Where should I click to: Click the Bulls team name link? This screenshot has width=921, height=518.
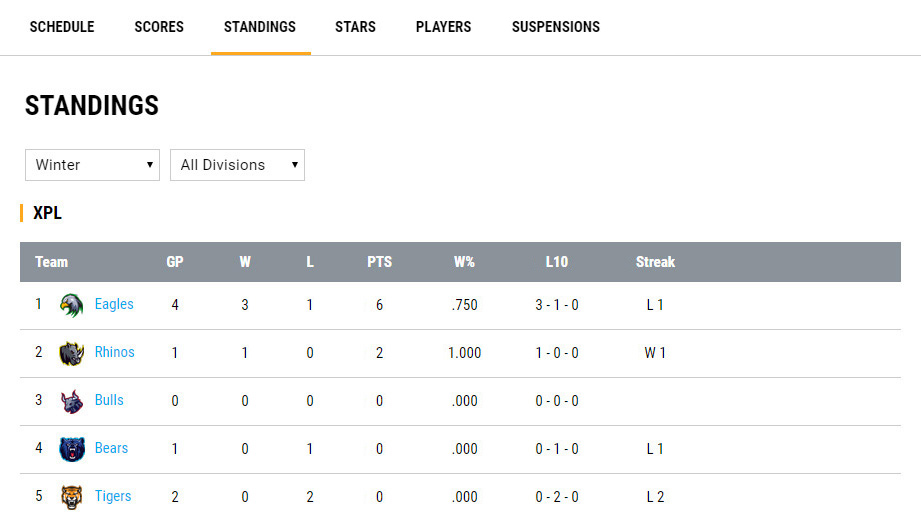[109, 400]
